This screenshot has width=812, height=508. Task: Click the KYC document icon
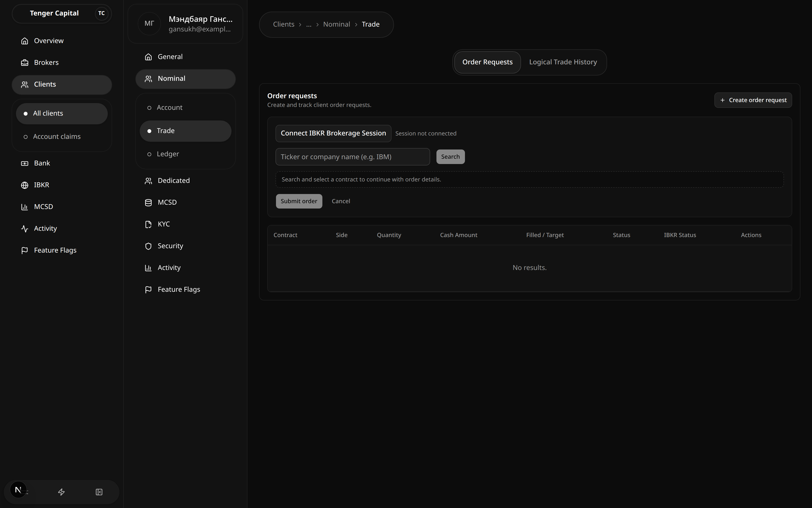[x=148, y=224]
